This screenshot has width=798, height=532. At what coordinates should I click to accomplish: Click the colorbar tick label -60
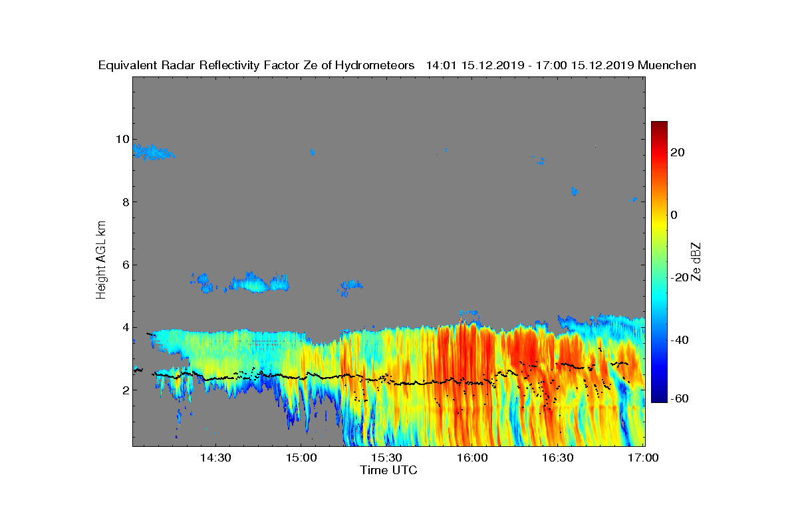pos(680,398)
